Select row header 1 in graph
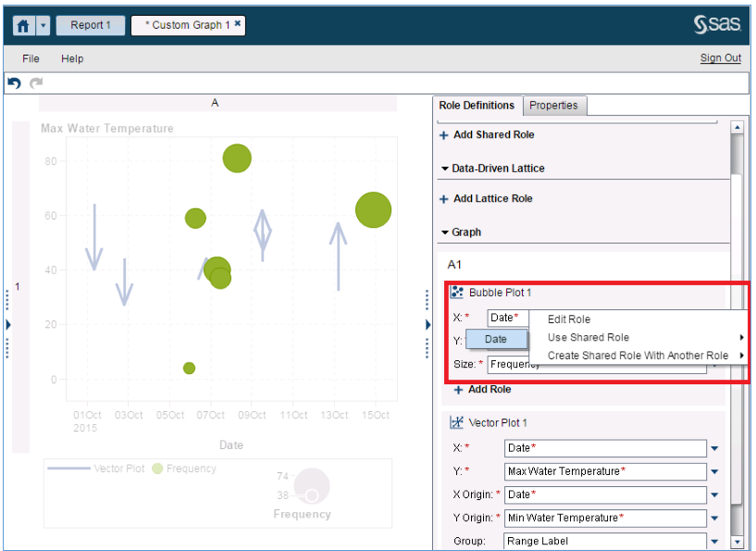Image resolution: width=756 pixels, height=551 pixels. pyautogui.click(x=20, y=287)
